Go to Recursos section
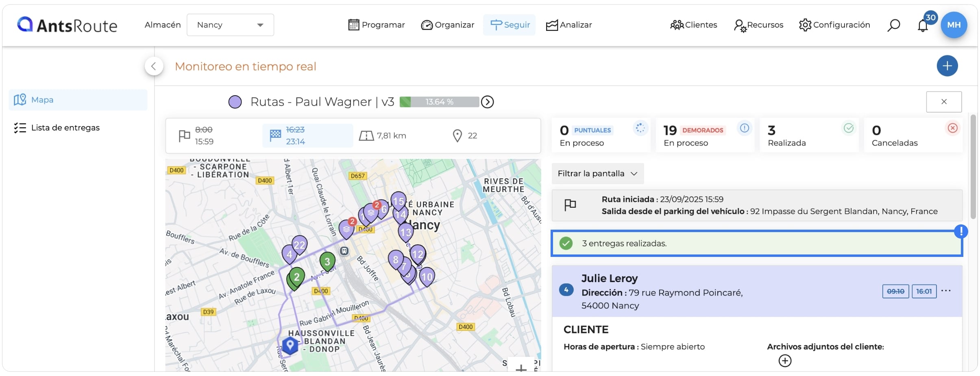The height and width of the screenshot is (376, 980). pyautogui.click(x=759, y=25)
